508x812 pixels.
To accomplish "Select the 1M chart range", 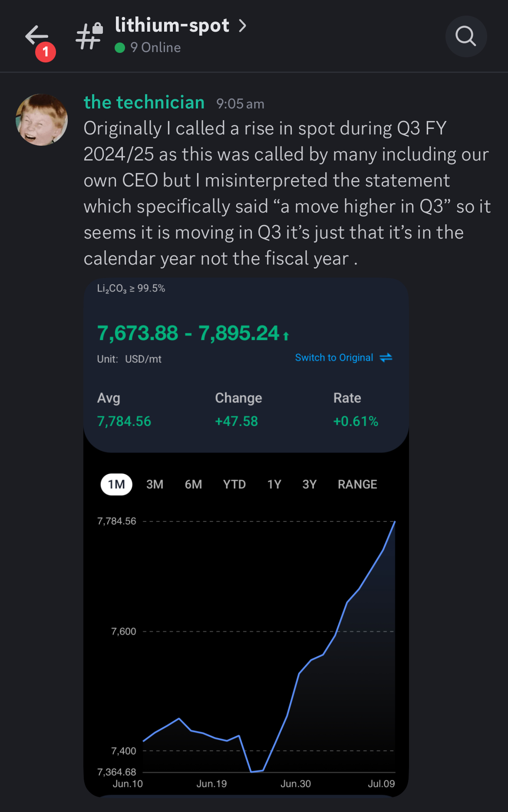I will pos(116,484).
